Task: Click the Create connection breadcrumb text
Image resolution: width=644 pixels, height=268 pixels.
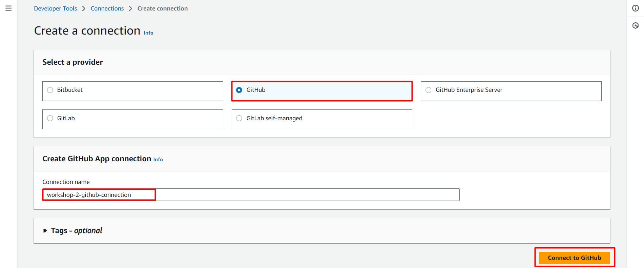Action: point(162,8)
